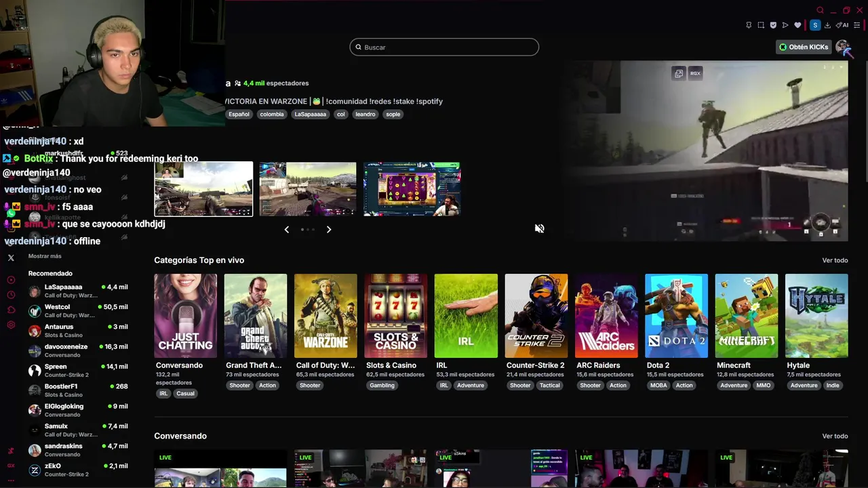Click the MOBA tag under Dota 2

pos(658,386)
